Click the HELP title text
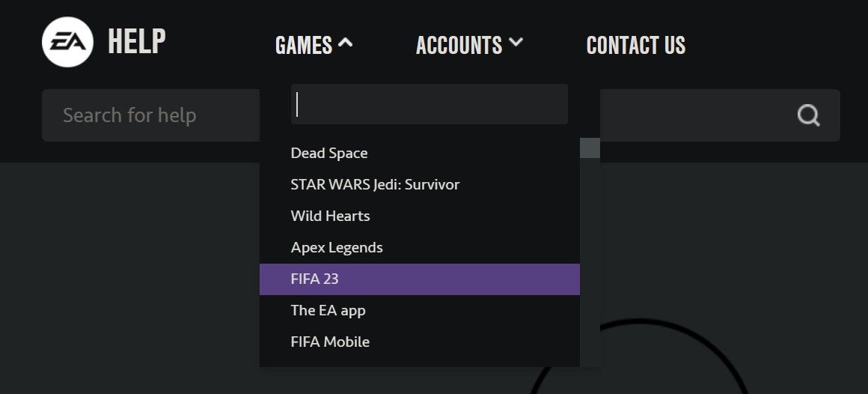 click(x=137, y=41)
